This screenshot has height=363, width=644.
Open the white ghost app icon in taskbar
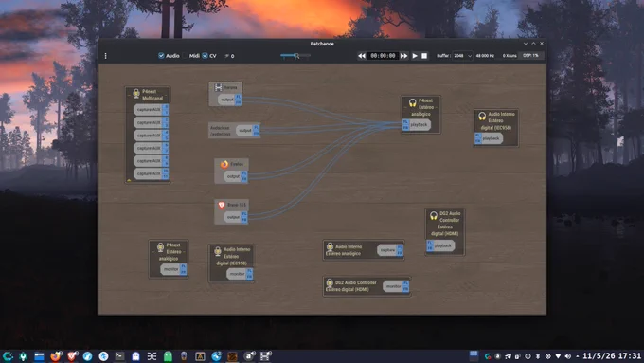135,356
